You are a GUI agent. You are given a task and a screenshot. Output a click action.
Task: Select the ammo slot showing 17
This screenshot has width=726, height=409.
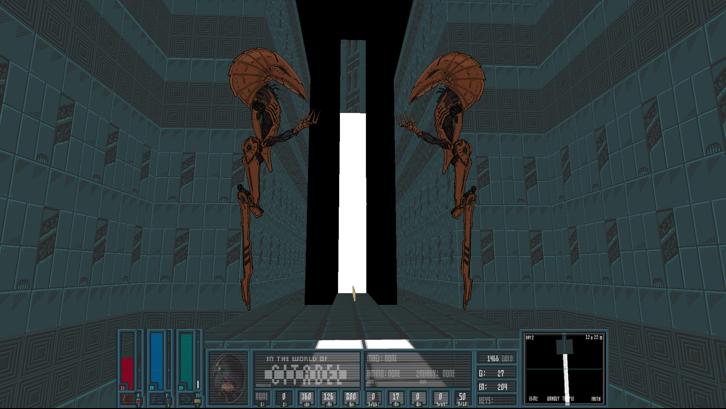click(x=395, y=398)
